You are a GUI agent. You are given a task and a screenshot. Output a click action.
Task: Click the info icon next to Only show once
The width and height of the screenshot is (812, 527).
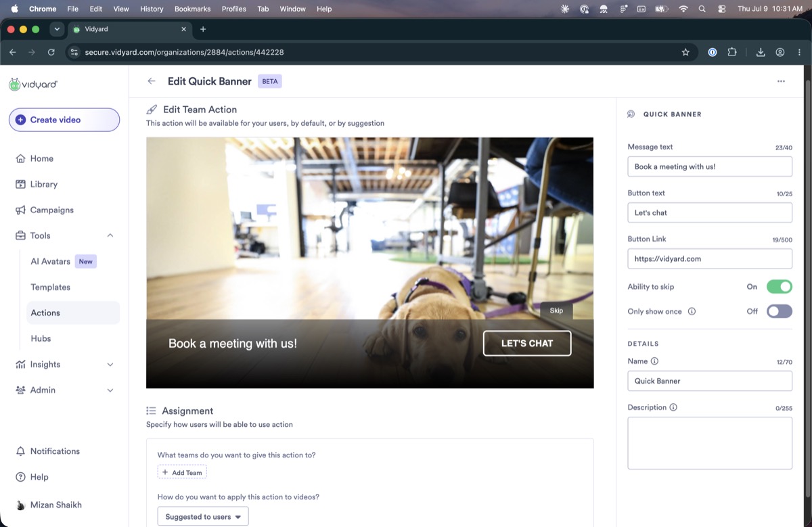click(x=692, y=312)
